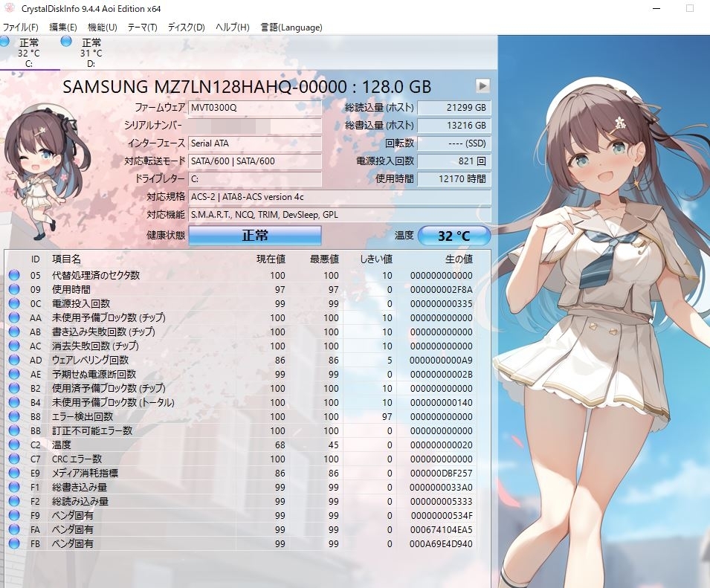
Task: Click status icon for attribute FA
Action: coord(14,529)
